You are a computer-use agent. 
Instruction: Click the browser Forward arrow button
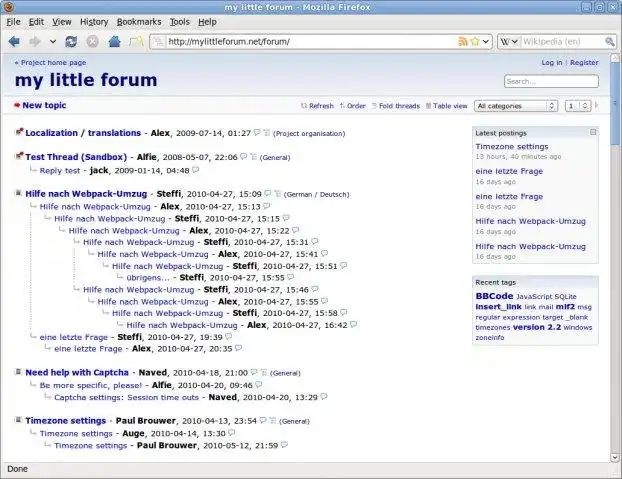coord(35,41)
